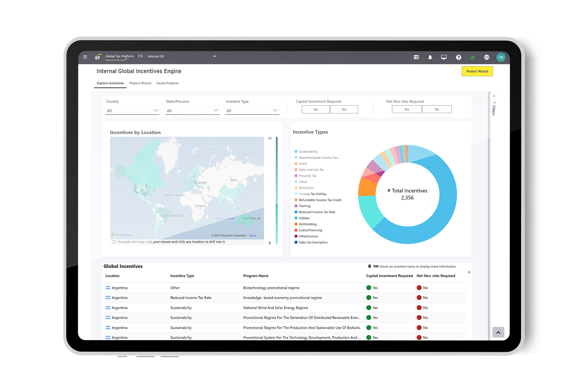The image size is (588, 392).
Task: Open the CB user profile avatar
Action: coord(500,57)
